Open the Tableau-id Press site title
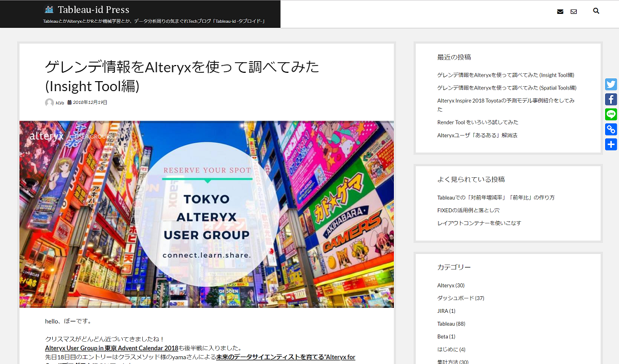Screen dimensions: 619x364 pyautogui.click(x=93, y=9)
